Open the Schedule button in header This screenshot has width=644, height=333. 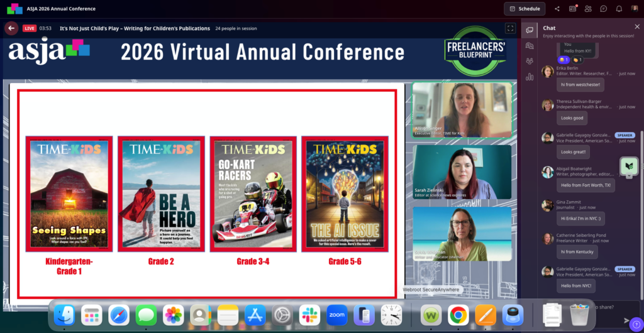[525, 9]
